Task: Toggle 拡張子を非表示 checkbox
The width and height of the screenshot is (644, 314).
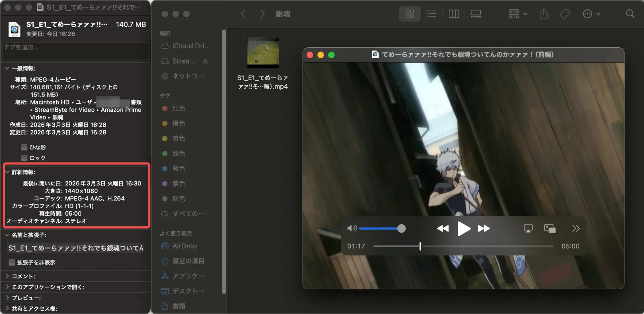Action: pyautogui.click(x=12, y=262)
